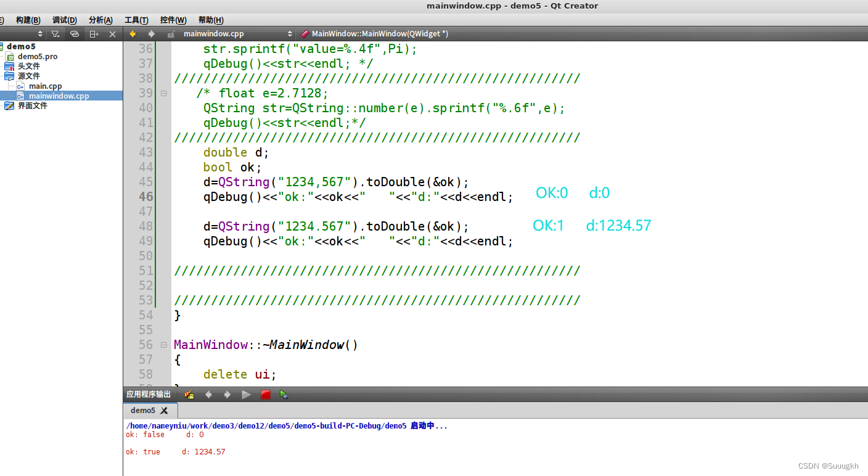This screenshot has height=476, width=868.
Task: Go back with yellow arrow in editor toolbar
Action: 133,34
